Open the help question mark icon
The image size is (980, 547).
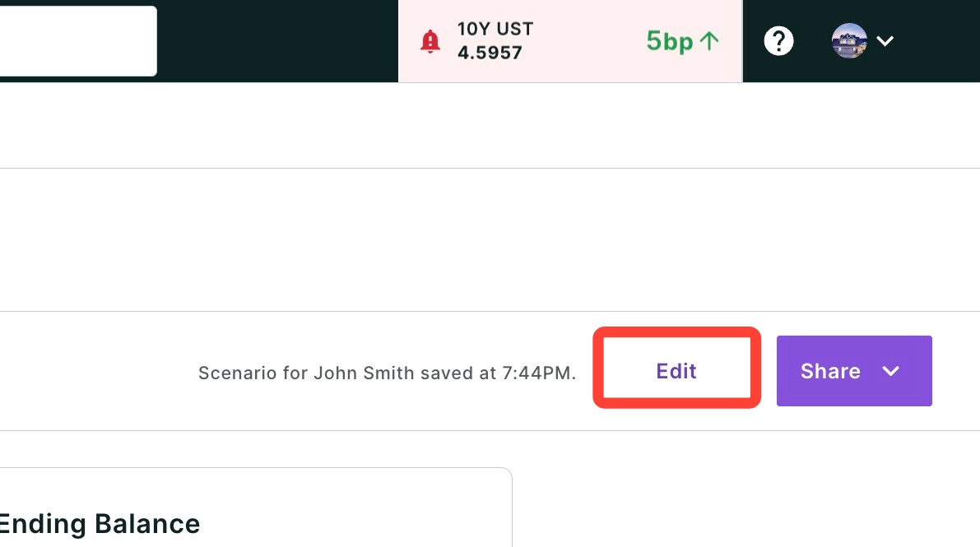click(x=778, y=41)
